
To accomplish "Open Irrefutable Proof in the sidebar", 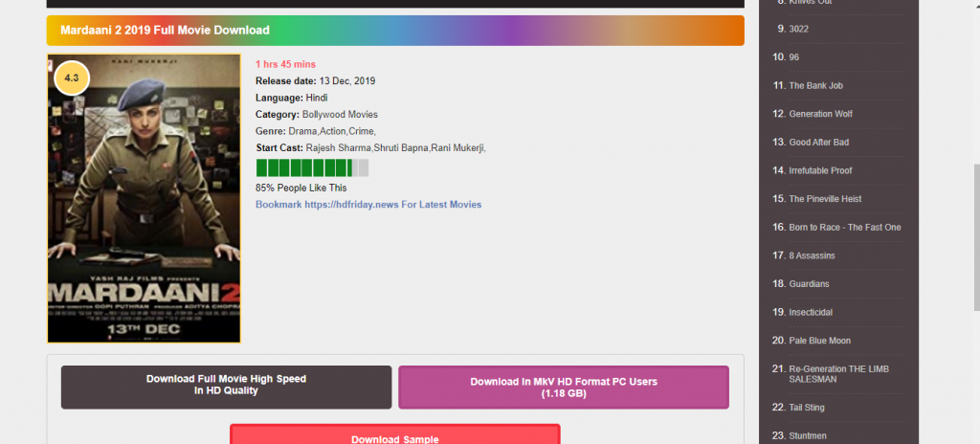I will pyautogui.click(x=820, y=170).
